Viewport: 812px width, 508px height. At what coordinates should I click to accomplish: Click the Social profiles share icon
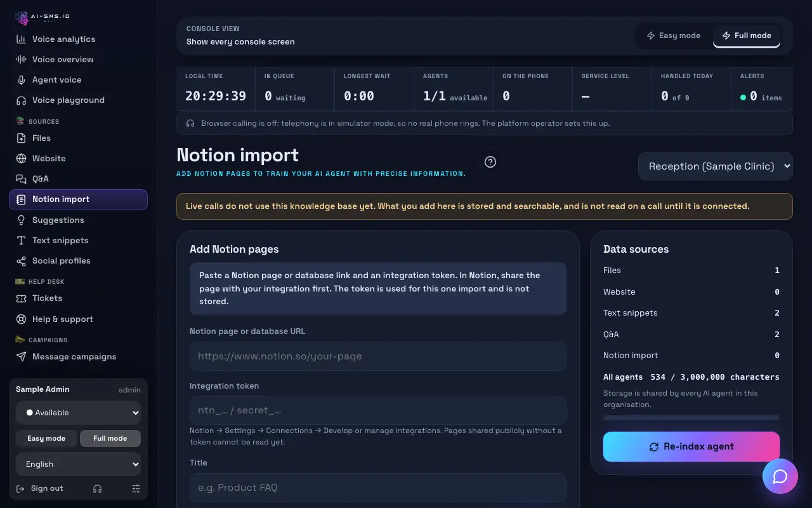21,261
